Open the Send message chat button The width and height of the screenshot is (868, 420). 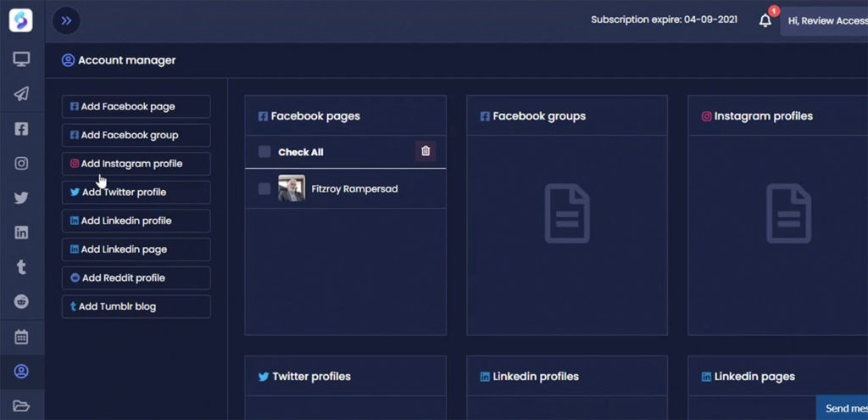pos(842,408)
